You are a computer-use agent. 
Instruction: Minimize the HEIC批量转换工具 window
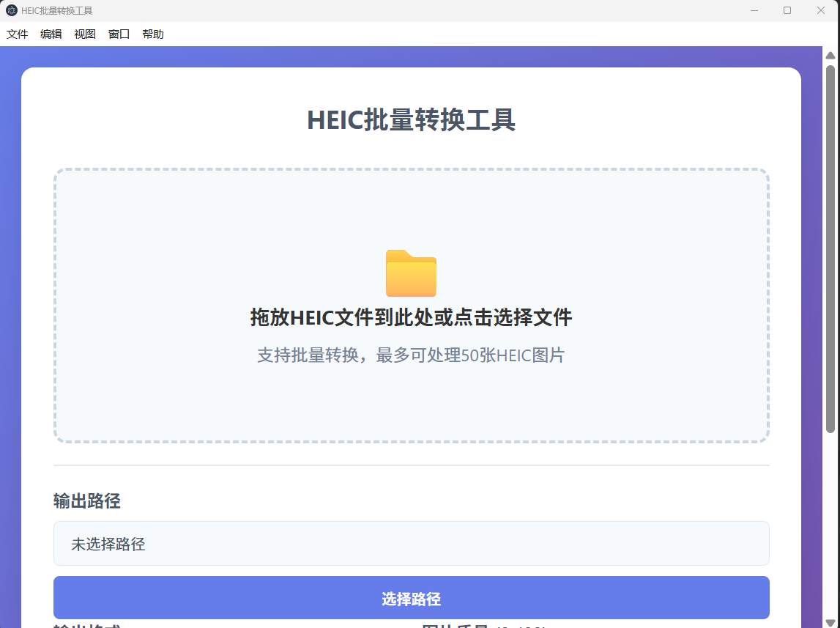[x=754, y=11]
